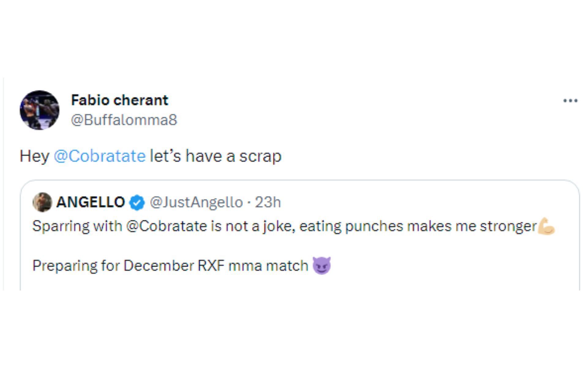Open the 23h timestamp
Screen dimensions: 588x368
coord(268,202)
